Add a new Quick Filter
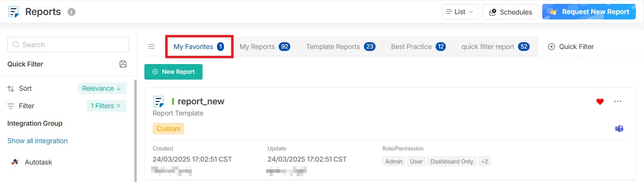 (x=571, y=47)
